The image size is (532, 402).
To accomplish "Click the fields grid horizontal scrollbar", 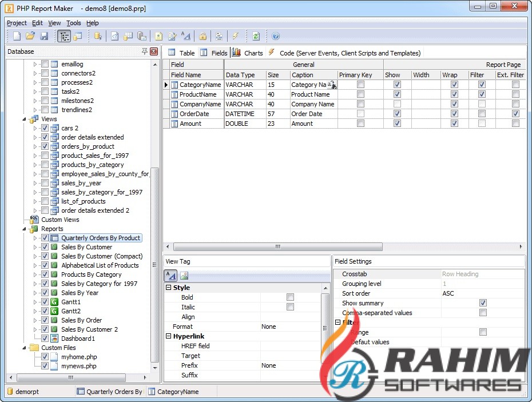I will pyautogui.click(x=279, y=247).
